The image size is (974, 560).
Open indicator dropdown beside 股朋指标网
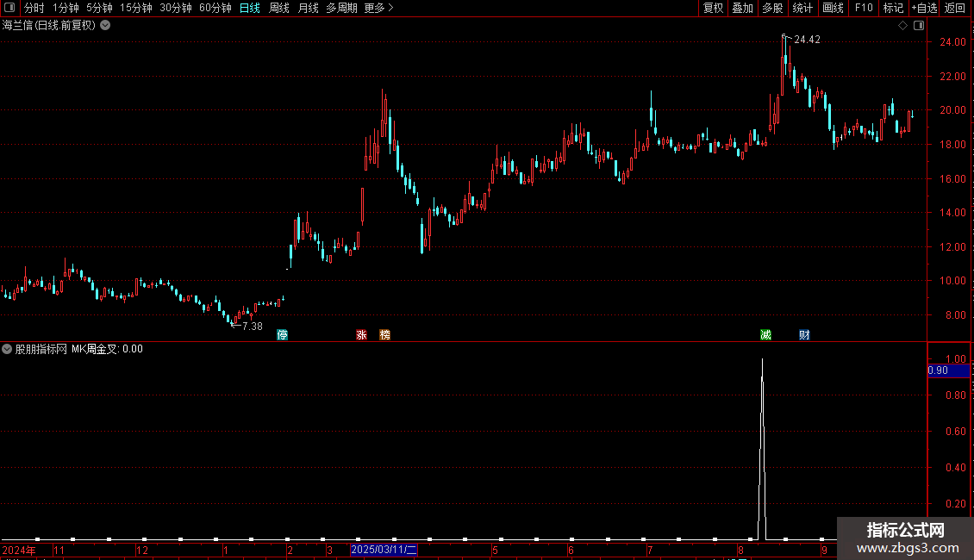[x=7, y=349]
